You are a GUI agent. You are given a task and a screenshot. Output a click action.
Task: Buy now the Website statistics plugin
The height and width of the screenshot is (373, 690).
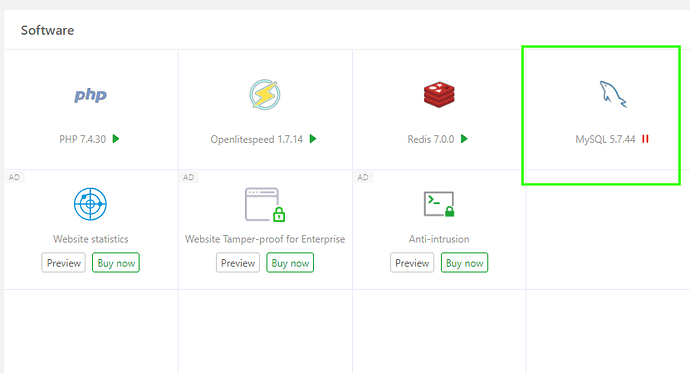click(x=116, y=263)
